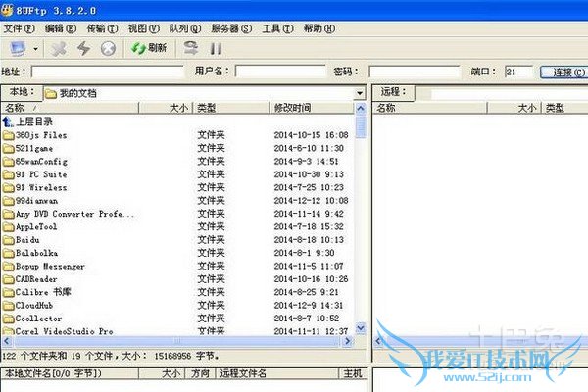Select the Calibre 书库 folder icon
Screen dimensions: 588x392
8,293
